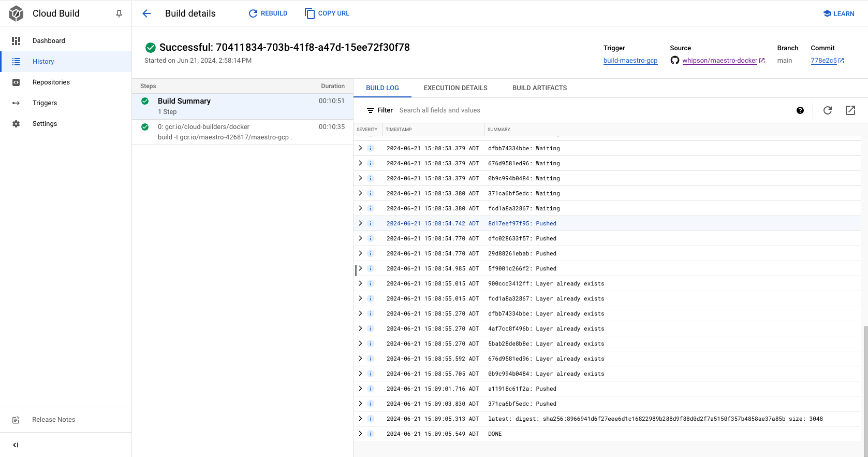Select the gcr.io/cloud-builders/docker step row

[x=242, y=132]
